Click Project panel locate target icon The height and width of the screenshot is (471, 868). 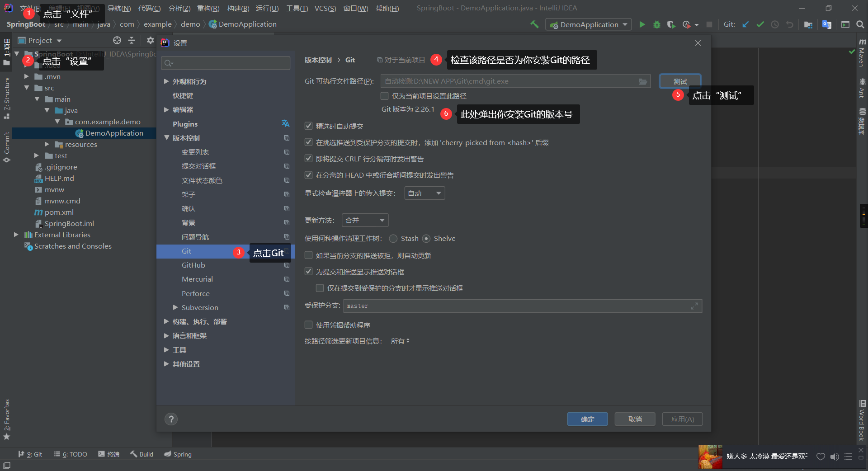pyautogui.click(x=117, y=40)
